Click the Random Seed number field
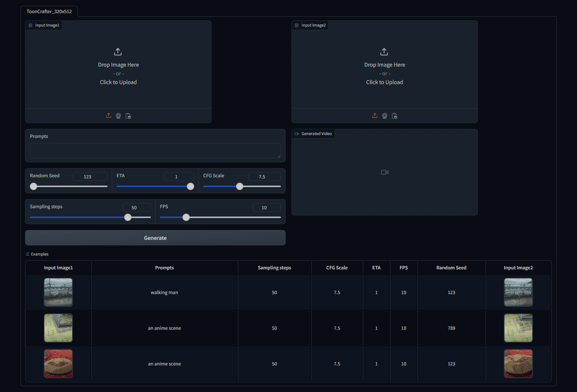577x392 pixels. pyautogui.click(x=90, y=177)
